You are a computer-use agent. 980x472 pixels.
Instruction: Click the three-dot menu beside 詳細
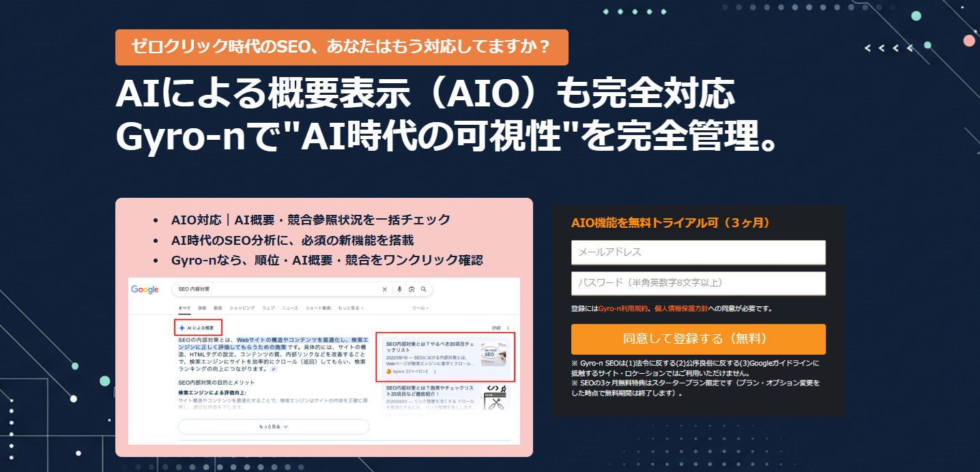508,328
